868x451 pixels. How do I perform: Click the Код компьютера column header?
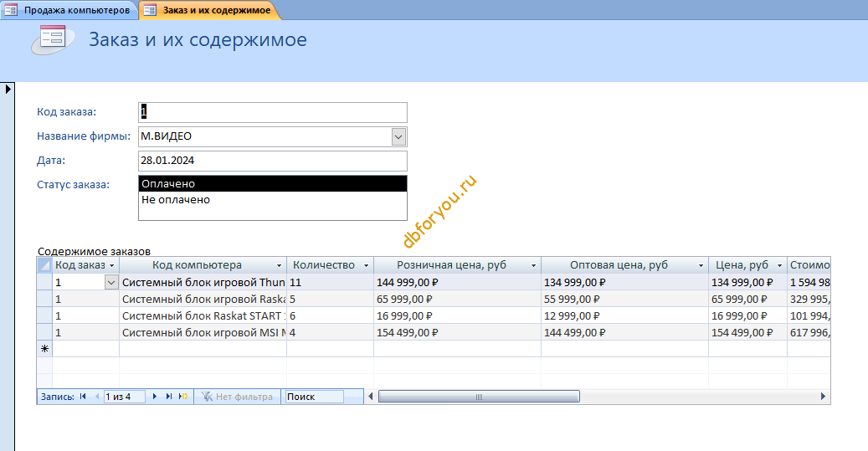(x=203, y=265)
